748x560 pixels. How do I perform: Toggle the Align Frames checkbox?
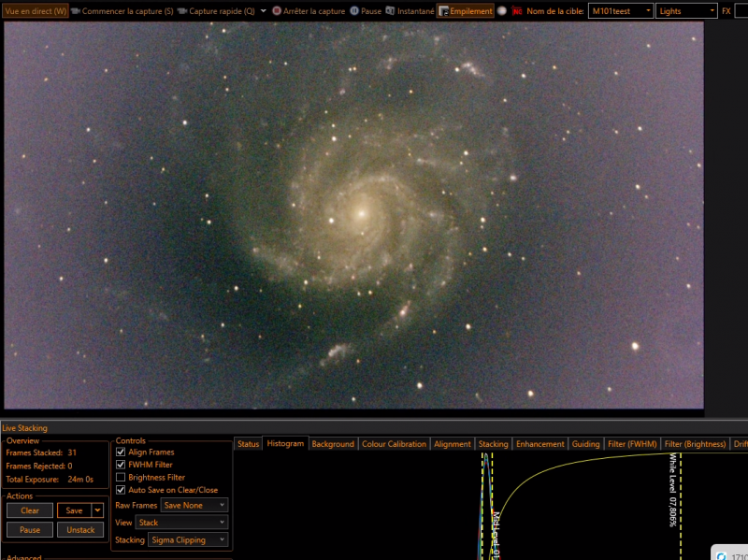point(121,452)
